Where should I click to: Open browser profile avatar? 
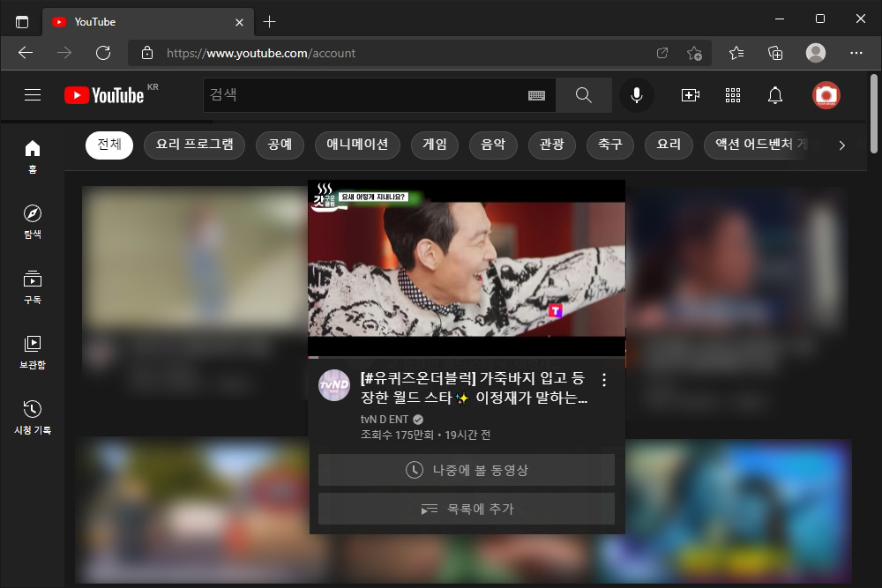point(816,53)
